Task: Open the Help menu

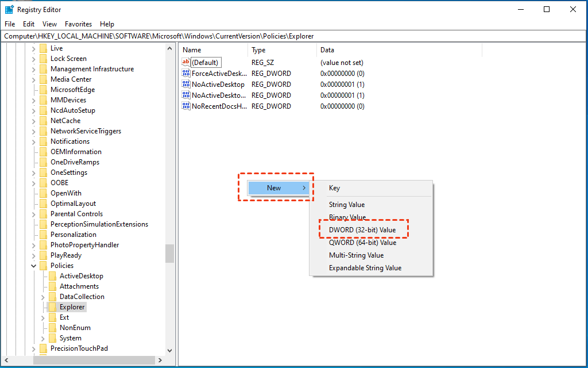Action: [x=107, y=24]
